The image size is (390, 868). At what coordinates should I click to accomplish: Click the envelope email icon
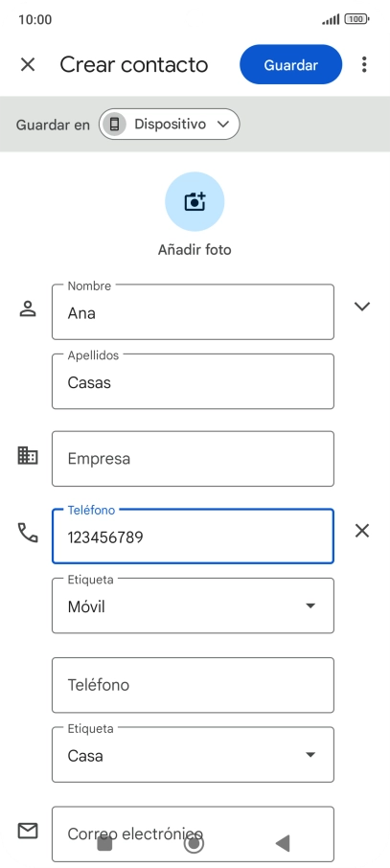(x=28, y=831)
